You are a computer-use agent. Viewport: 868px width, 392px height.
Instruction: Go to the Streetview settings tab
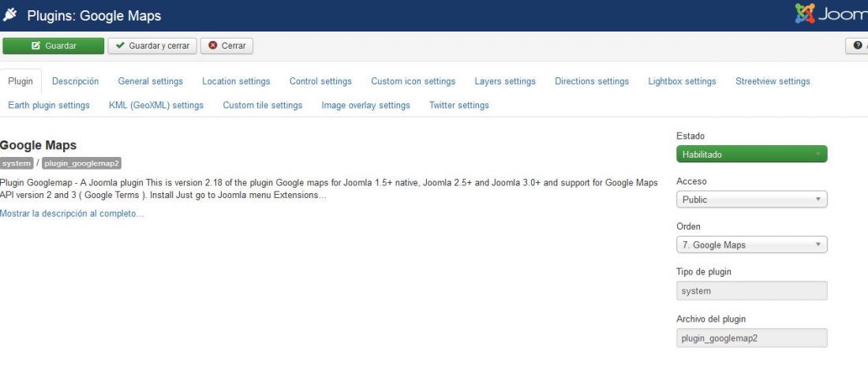pos(773,81)
